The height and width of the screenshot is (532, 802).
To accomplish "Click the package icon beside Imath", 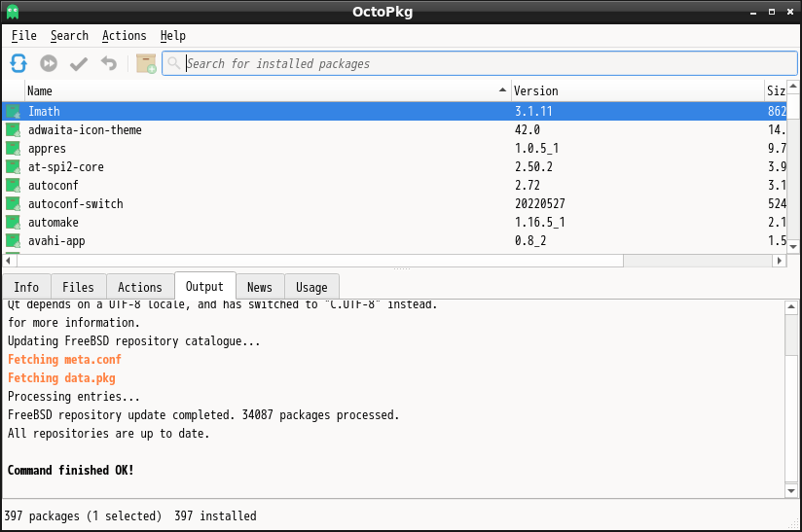I will 13,112.
